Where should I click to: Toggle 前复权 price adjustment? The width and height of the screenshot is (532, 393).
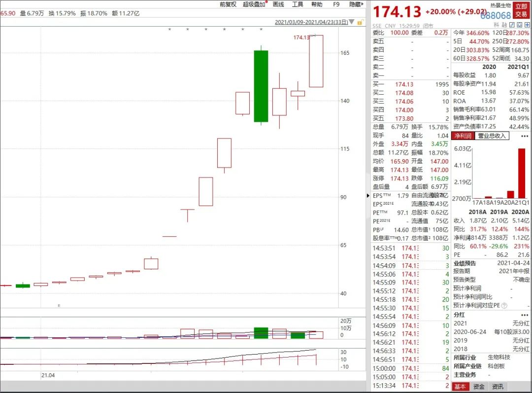pos(228,4)
